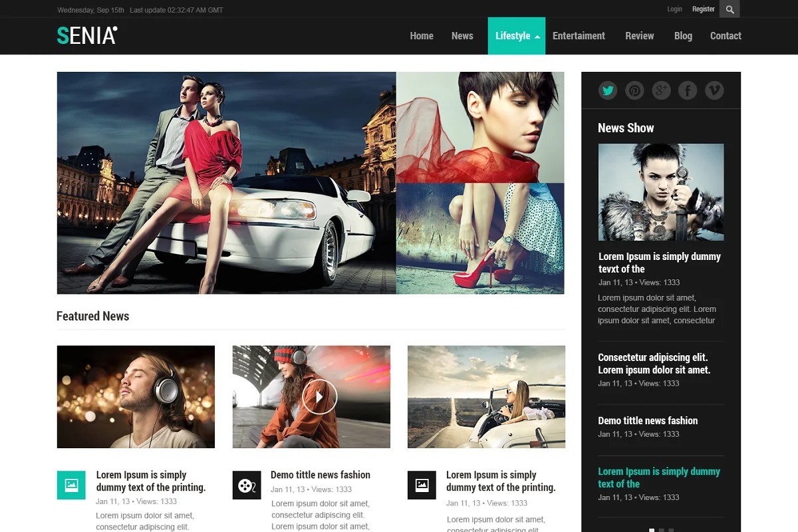Open 'Demo tittle news fashion' sidebar headline

648,420
